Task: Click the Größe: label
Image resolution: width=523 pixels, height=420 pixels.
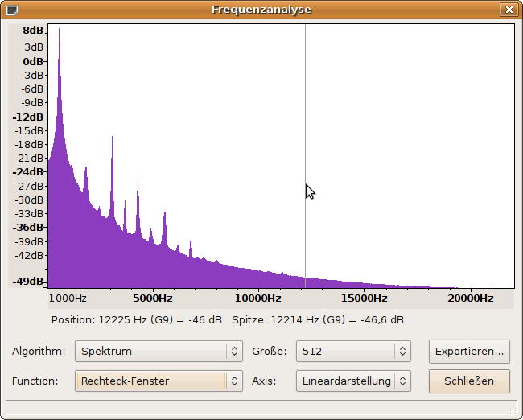Action: click(270, 352)
